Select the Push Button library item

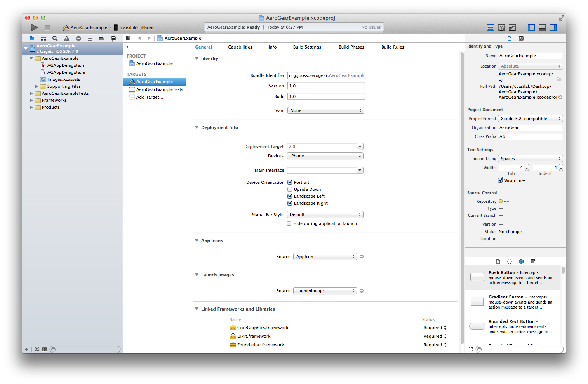coord(513,278)
